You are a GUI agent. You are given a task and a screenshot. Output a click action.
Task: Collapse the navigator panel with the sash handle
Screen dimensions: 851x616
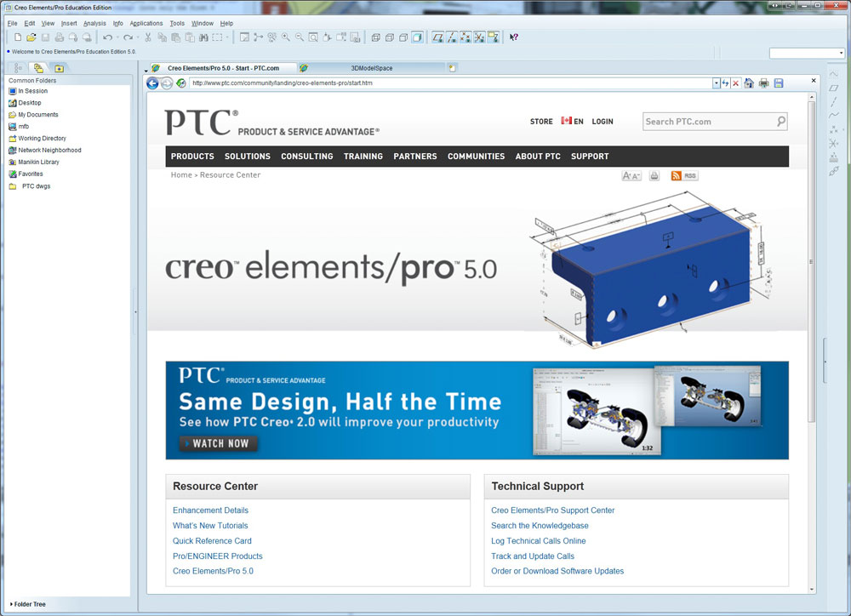tap(135, 312)
